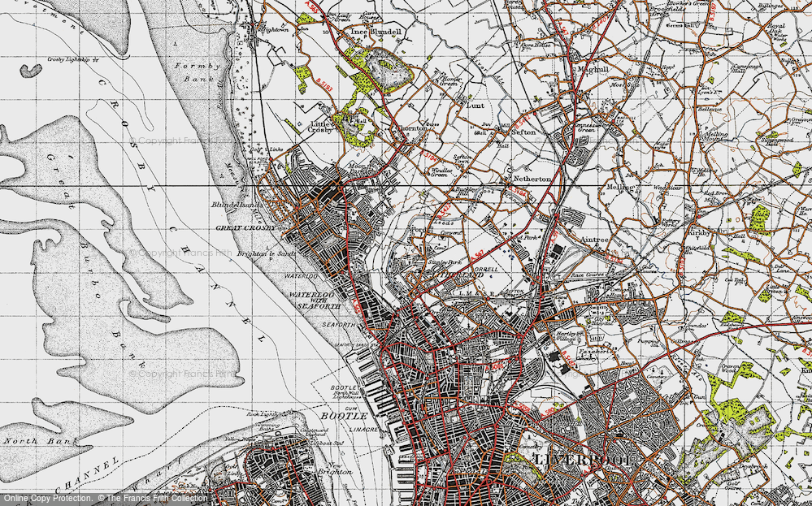Select the Kirkby place name
The height and width of the screenshot is (506, 812).
(x=699, y=233)
